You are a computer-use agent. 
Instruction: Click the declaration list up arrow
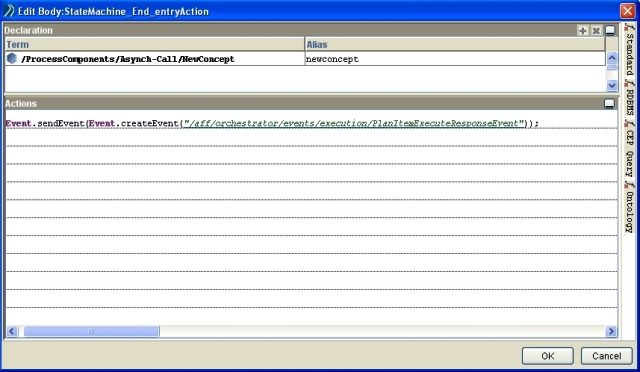611,58
